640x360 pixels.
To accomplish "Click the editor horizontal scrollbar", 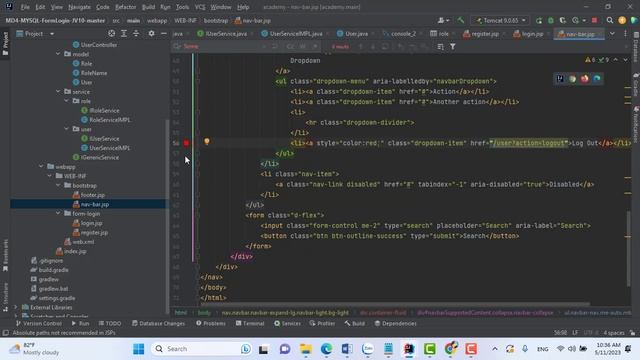I will (x=395, y=304).
